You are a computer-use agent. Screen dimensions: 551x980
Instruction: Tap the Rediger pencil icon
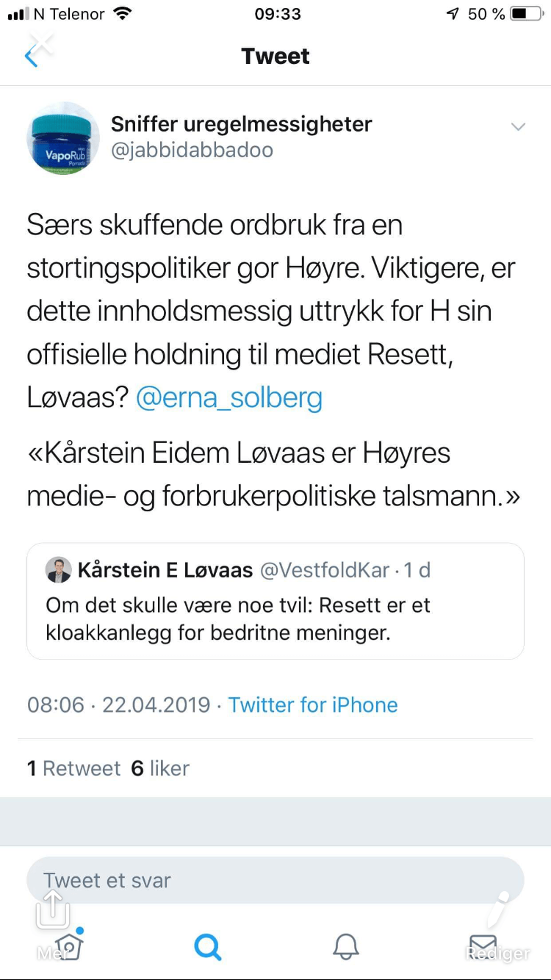pos(501,911)
